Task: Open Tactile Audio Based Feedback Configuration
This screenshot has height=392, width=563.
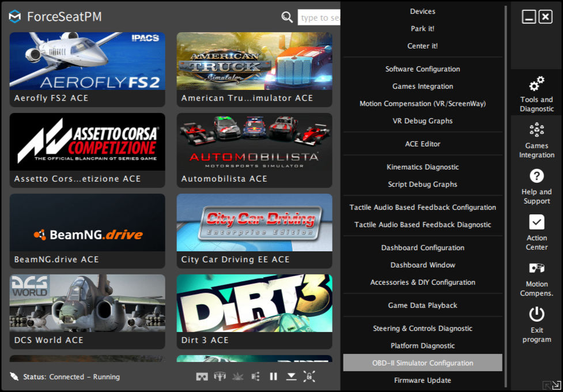Action: 422,208
